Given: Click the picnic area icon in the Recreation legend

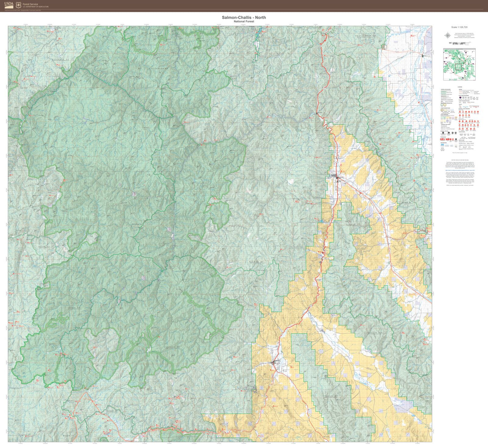Looking at the screenshot, I should point(447,139).
